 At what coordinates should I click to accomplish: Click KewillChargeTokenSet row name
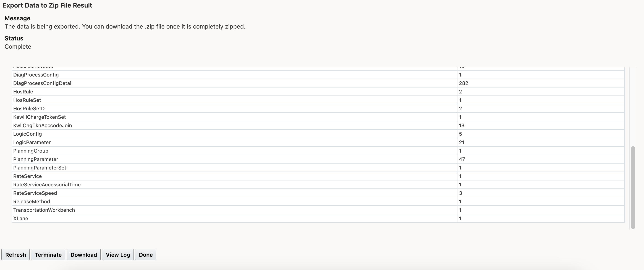39,117
